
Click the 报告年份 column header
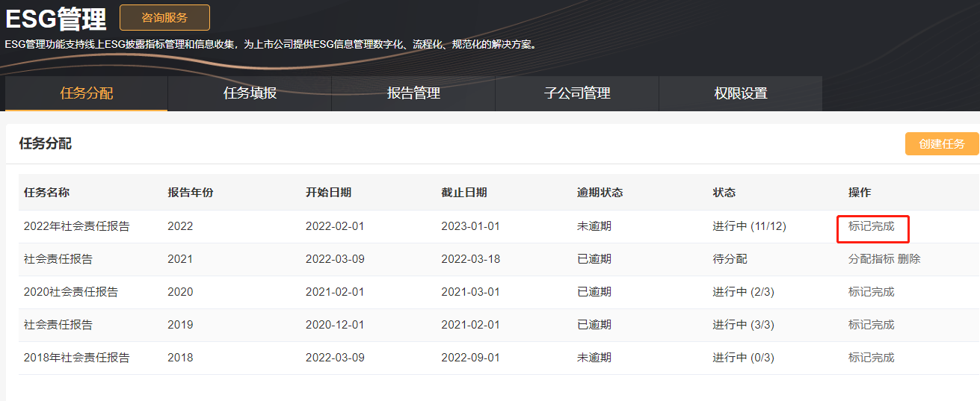191,193
